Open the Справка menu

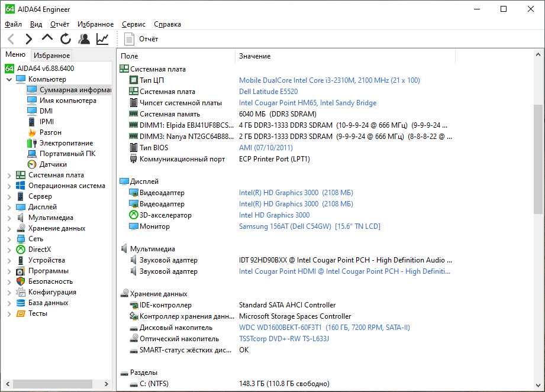click(167, 24)
